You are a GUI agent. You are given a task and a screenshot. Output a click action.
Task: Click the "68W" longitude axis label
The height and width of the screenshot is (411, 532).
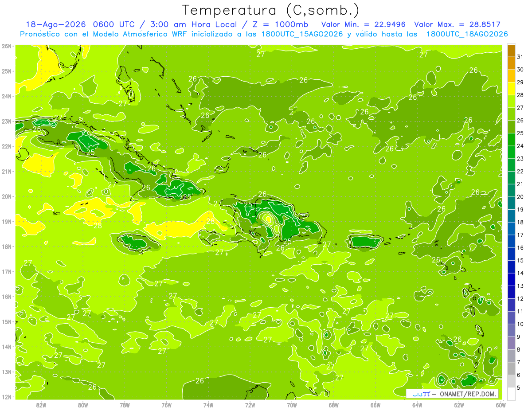[x=334, y=405]
